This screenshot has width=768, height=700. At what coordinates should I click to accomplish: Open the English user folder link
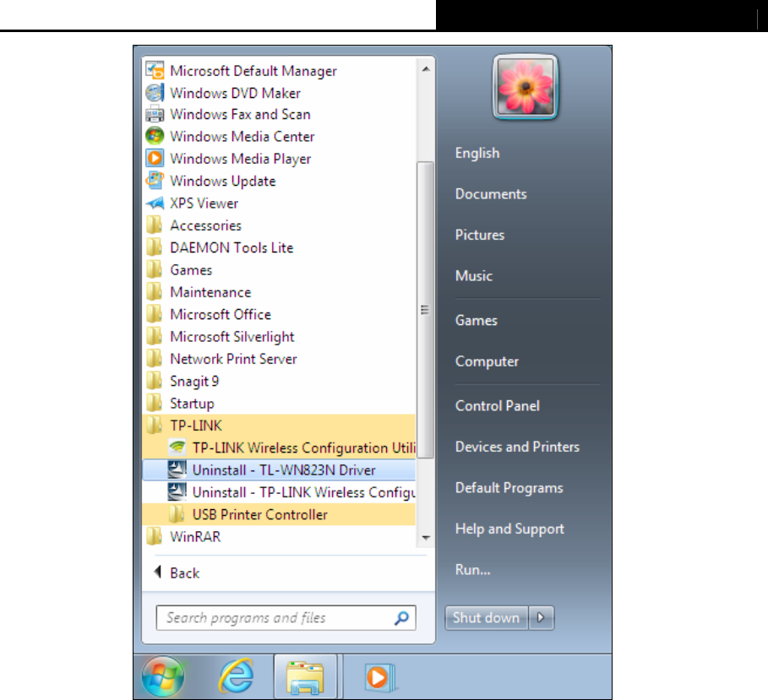477,153
